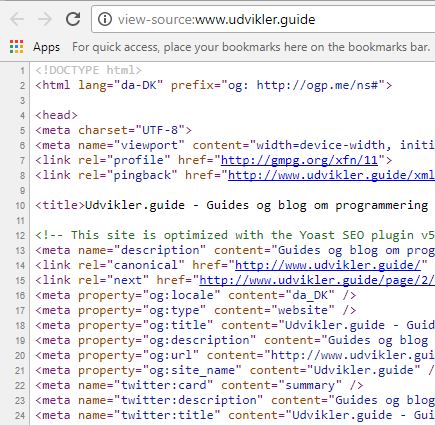Screen dimensions: 435x425
Task: Click the title text Udvikler.guide on line 10
Action: click(x=135, y=205)
